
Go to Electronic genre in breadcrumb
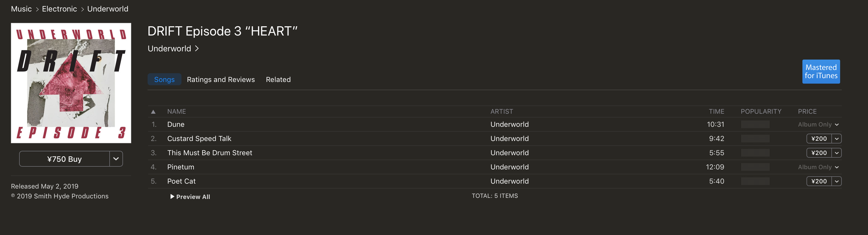(59, 9)
